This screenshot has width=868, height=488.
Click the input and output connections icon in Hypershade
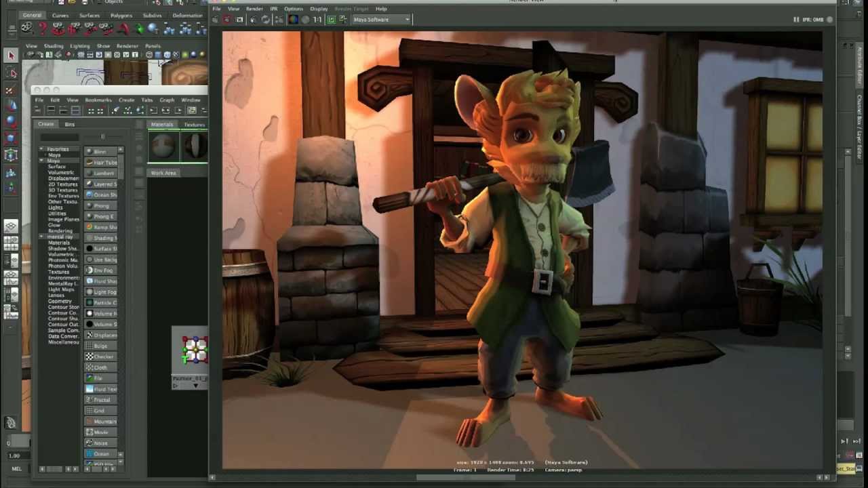coord(165,110)
